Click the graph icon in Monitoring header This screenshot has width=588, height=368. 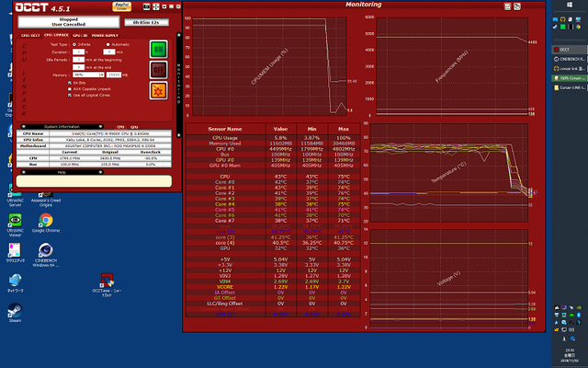point(507,6)
